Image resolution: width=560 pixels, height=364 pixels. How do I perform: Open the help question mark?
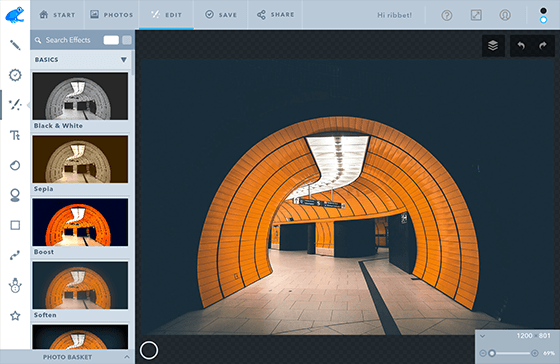pyautogui.click(x=447, y=15)
